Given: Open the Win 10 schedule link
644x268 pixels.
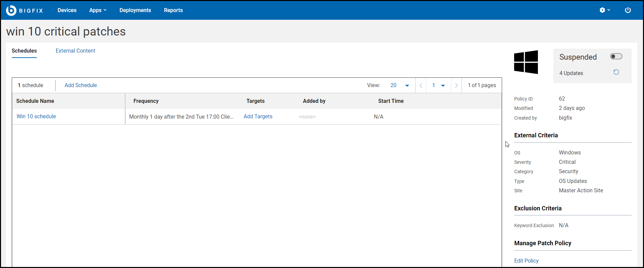Looking at the screenshot, I should (36, 117).
